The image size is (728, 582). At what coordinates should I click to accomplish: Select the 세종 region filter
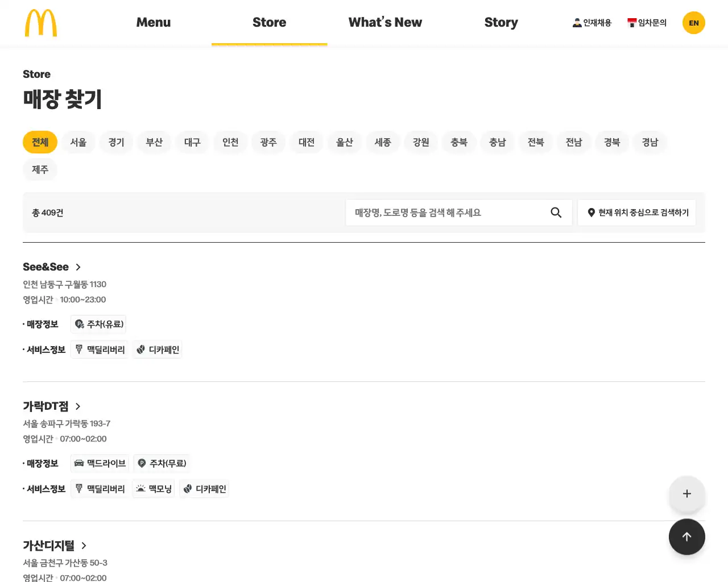pyautogui.click(x=383, y=142)
